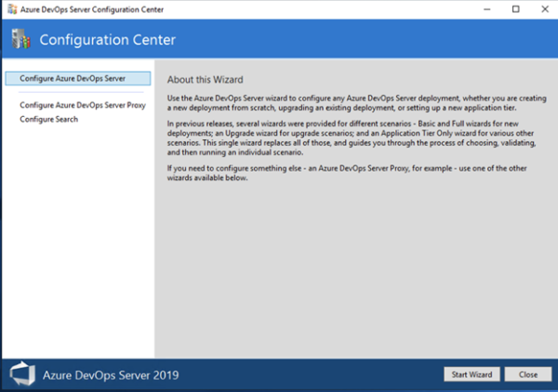Click the Close button in footer
The image size is (558, 392).
coord(528,374)
